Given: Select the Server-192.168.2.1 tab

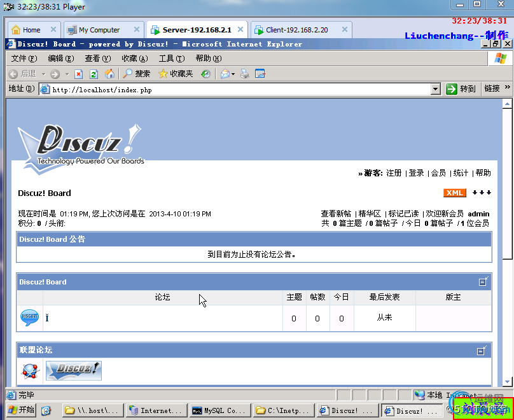Looking at the screenshot, I should (197, 30).
